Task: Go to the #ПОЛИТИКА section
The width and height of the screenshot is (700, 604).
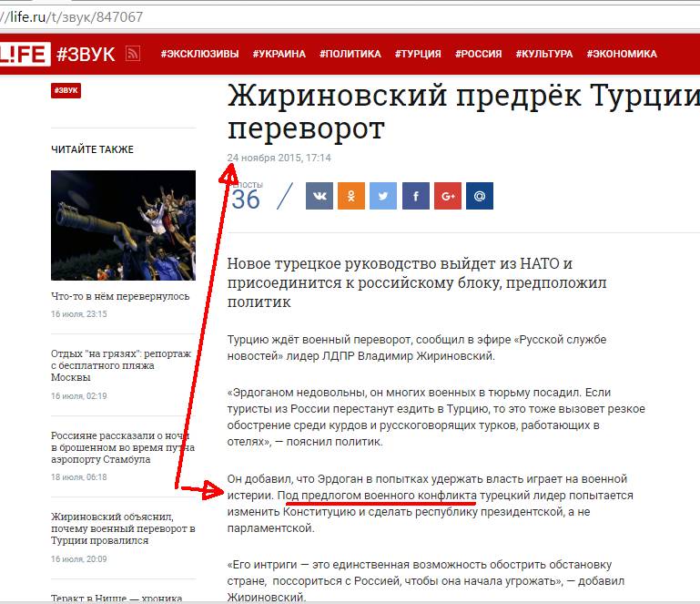Action: coord(350,54)
